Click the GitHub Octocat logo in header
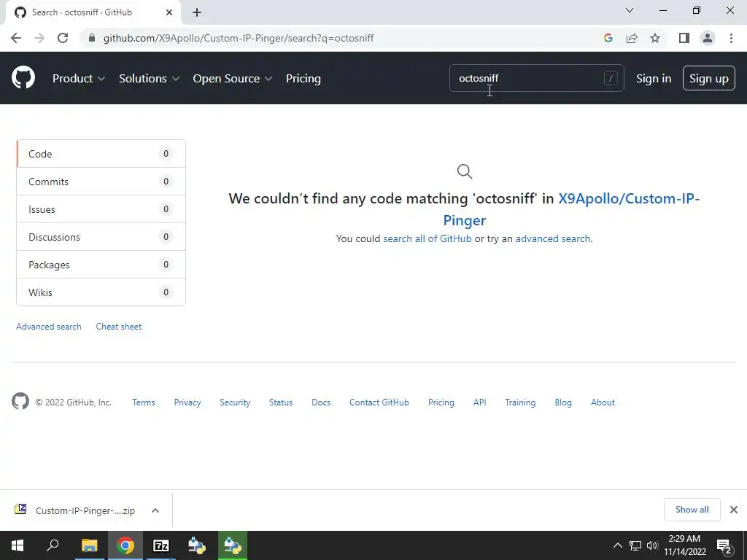747x560 pixels. tap(23, 78)
